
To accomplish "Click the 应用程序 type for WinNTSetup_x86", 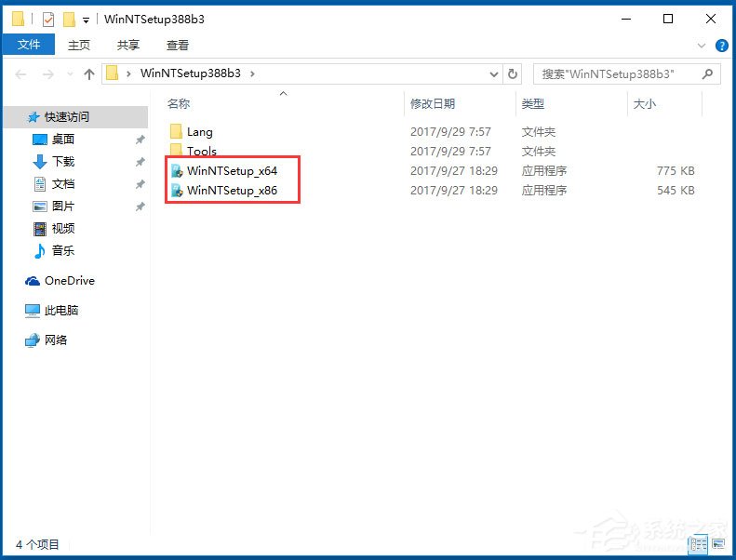I will (544, 191).
